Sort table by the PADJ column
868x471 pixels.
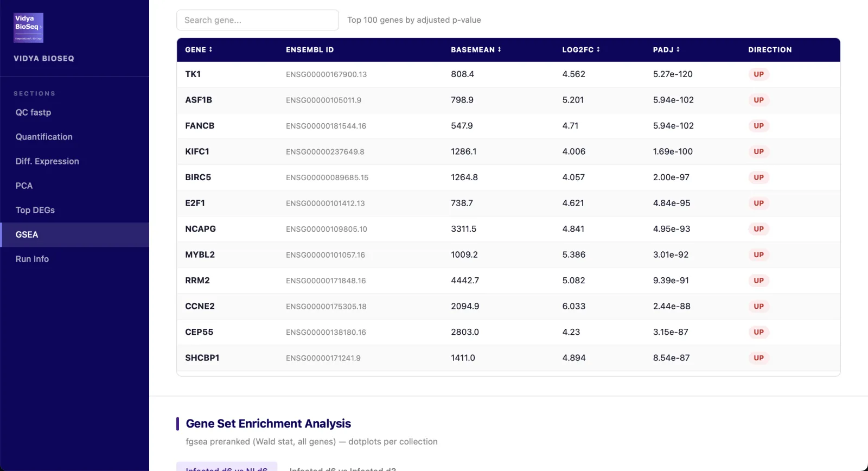pos(666,49)
